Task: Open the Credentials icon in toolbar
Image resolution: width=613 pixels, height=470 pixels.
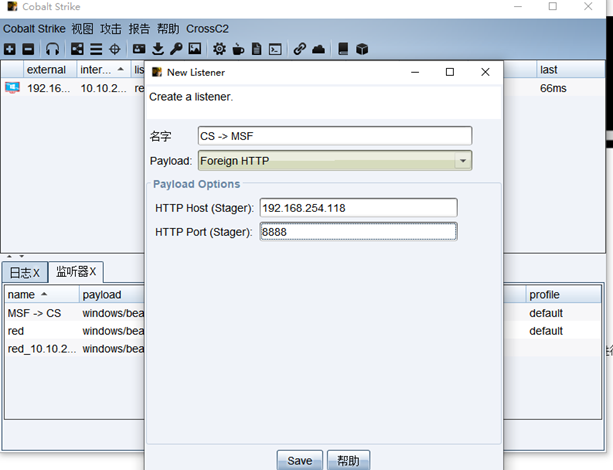Action: 139,49
